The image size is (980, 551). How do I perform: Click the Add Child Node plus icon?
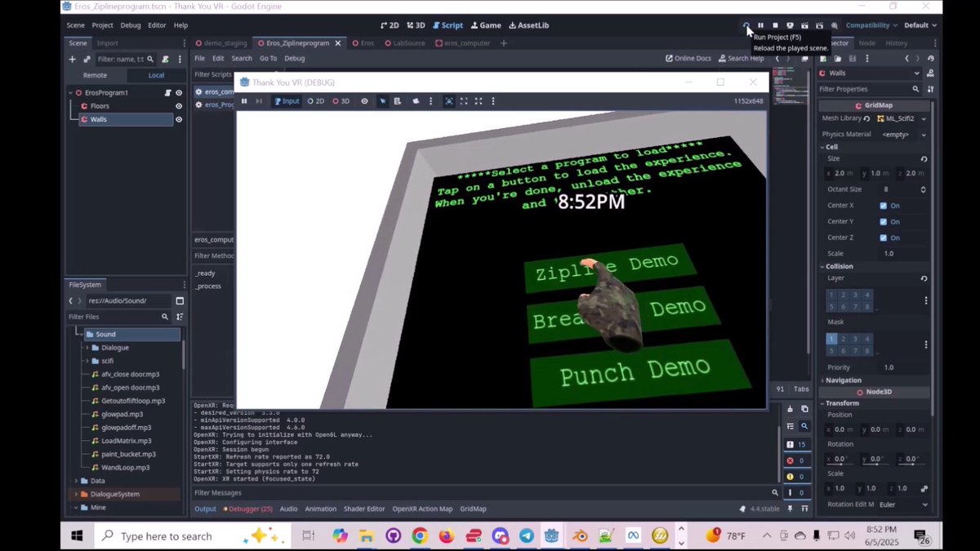pos(72,59)
